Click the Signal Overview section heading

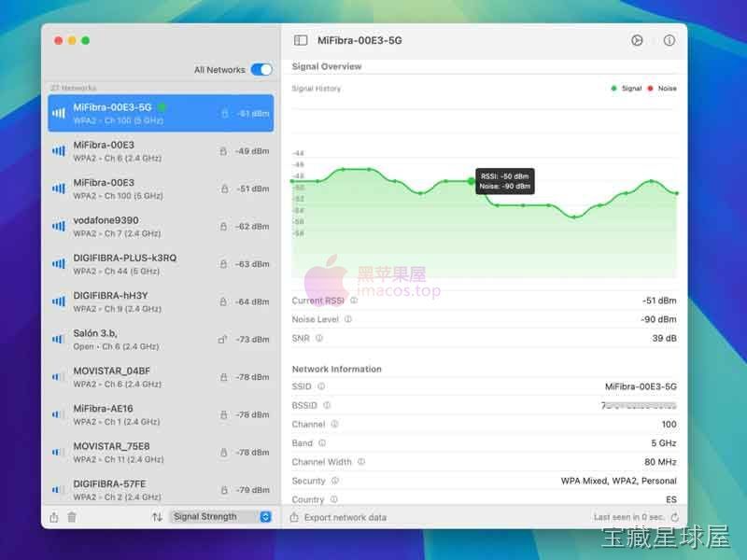tap(327, 66)
